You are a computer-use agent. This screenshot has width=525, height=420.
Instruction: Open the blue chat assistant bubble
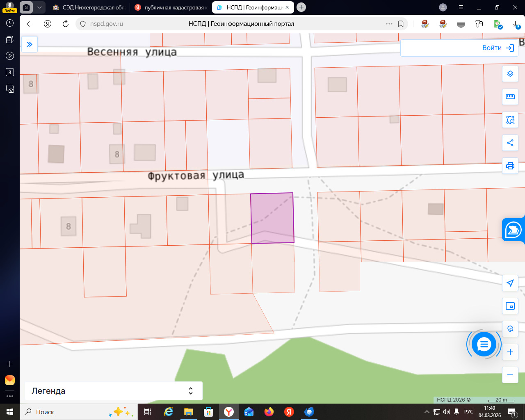pos(484,345)
